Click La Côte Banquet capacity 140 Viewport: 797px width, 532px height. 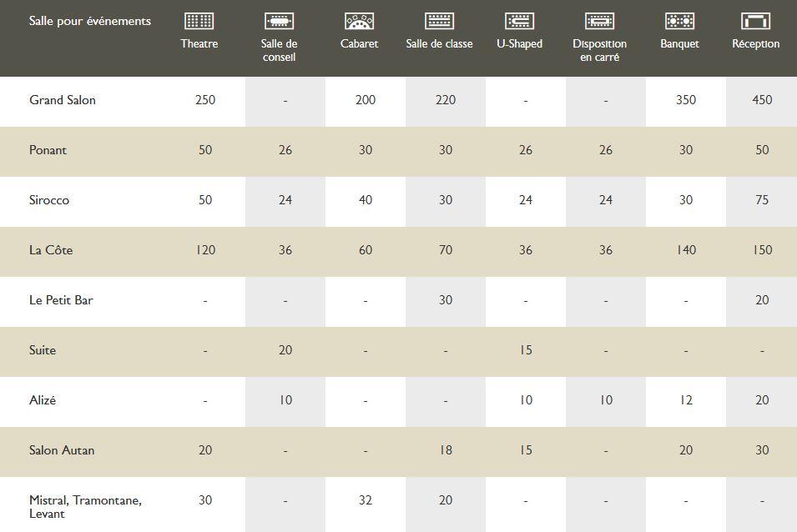tap(686, 250)
